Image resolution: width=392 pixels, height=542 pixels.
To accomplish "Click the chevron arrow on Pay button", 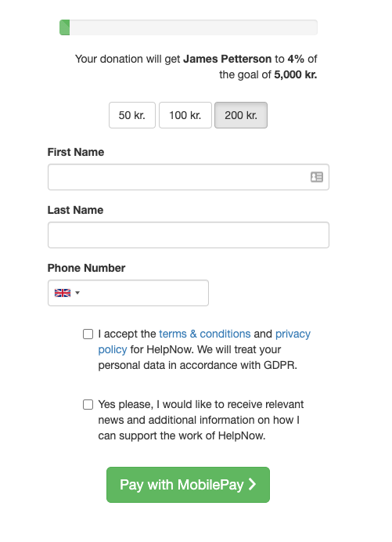I will (253, 484).
